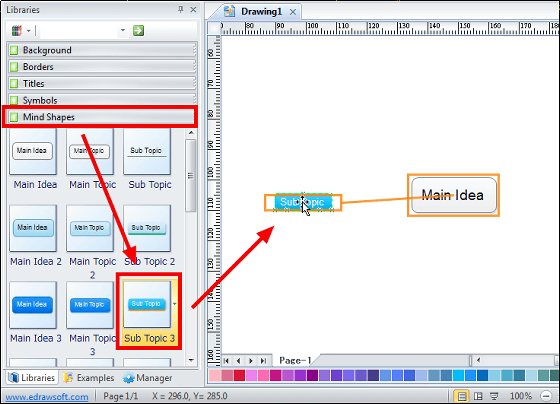560x404 pixels.
Task: Click the shapes list scroll up arrow
Action: point(191,133)
